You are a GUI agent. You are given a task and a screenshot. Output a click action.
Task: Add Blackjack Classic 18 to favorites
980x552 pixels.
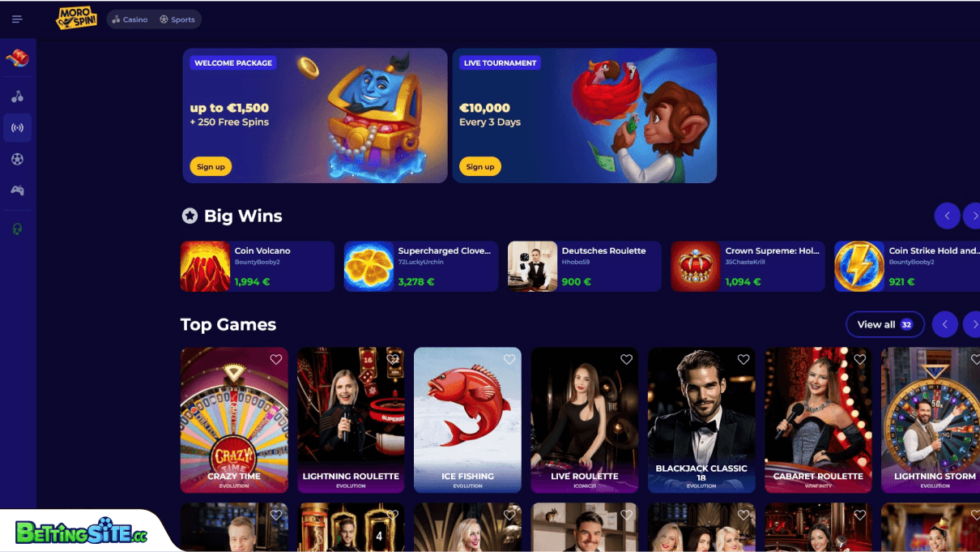(x=744, y=359)
